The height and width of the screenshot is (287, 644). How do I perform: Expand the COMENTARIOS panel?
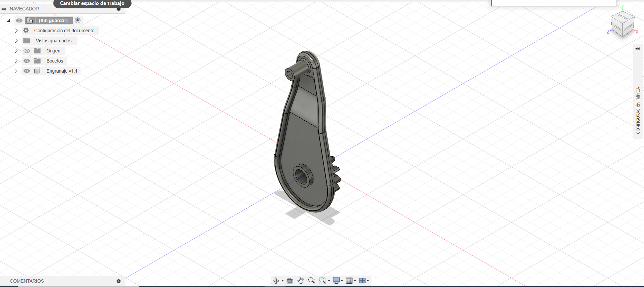118,281
